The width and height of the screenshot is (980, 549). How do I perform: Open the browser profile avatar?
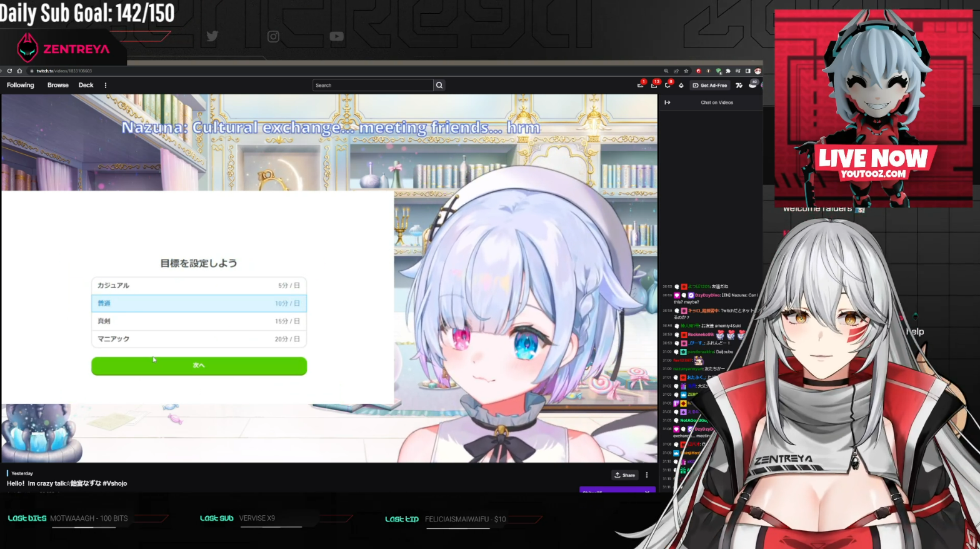pyautogui.click(x=757, y=71)
